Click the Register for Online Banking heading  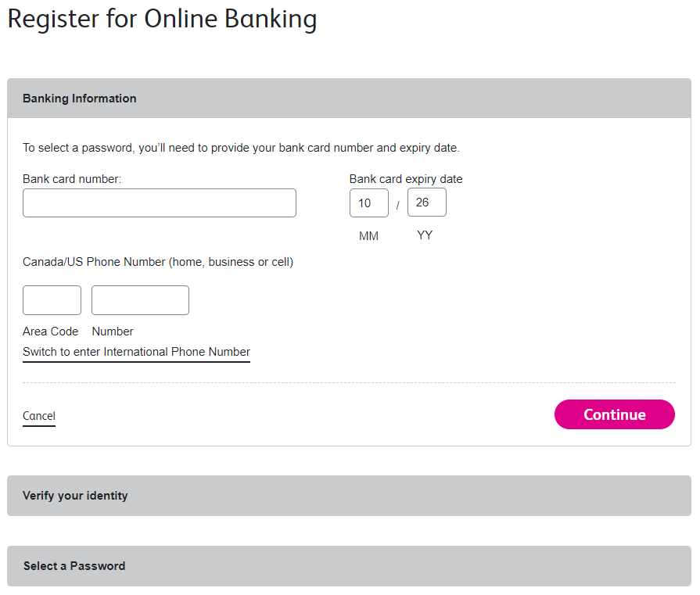coord(162,19)
